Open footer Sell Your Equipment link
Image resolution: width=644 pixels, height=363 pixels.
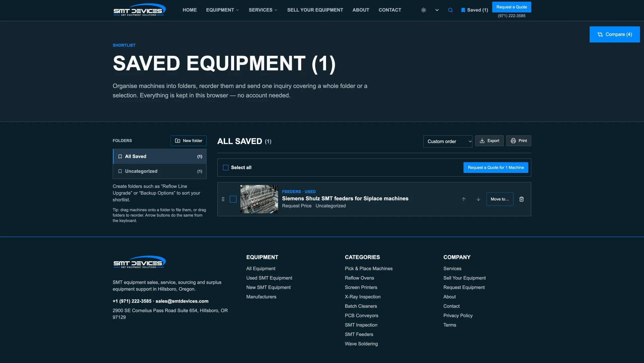point(465,278)
